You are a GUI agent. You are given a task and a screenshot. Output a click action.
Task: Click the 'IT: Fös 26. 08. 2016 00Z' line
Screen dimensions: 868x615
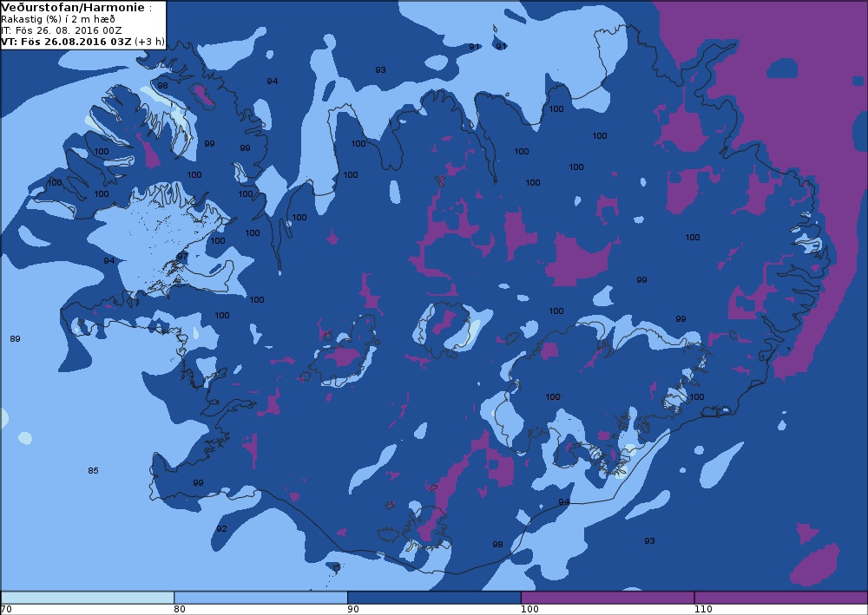62,30
